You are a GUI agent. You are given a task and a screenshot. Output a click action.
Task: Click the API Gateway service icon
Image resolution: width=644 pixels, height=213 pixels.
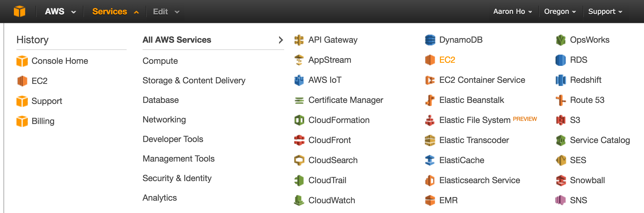coord(299,40)
